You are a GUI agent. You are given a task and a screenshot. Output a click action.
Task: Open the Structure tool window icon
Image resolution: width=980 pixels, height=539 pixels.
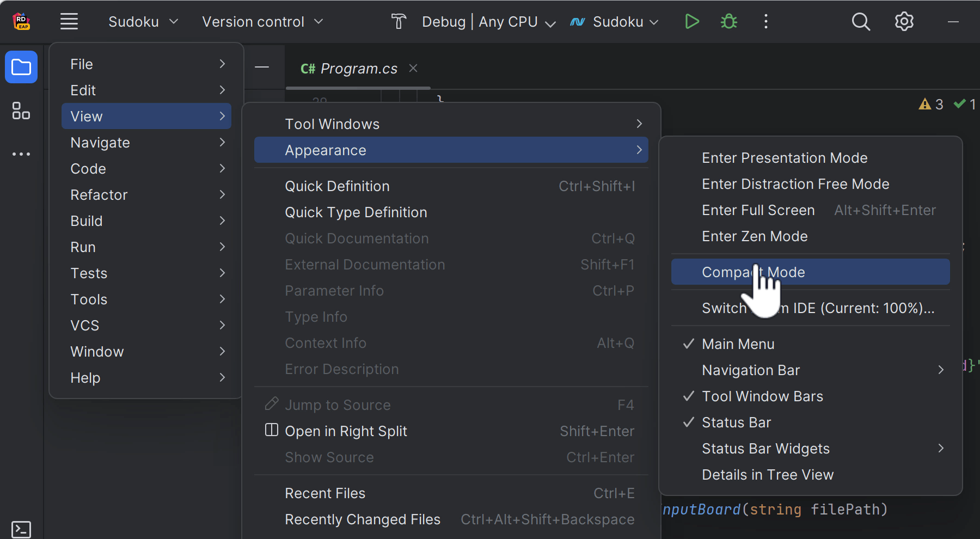click(x=21, y=111)
